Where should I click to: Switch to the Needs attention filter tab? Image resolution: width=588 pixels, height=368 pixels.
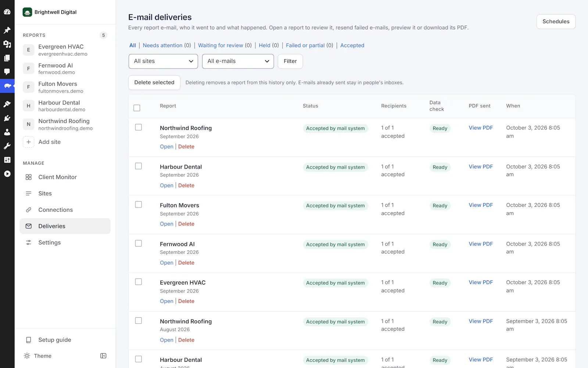click(162, 45)
